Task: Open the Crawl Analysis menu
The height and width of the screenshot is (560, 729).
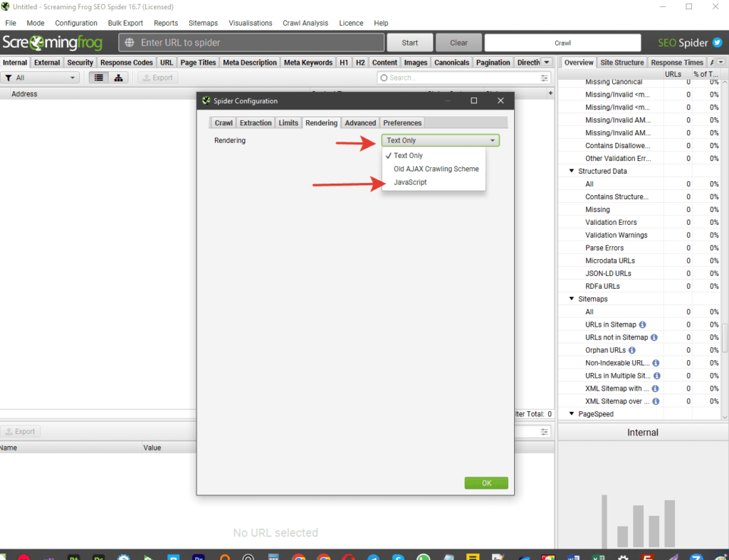Action: (x=305, y=23)
